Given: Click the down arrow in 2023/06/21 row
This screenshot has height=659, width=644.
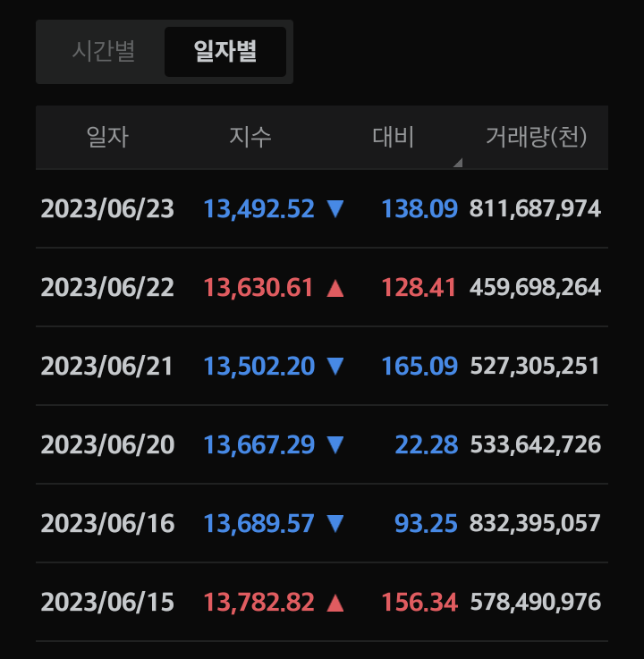Looking at the screenshot, I should tap(335, 366).
